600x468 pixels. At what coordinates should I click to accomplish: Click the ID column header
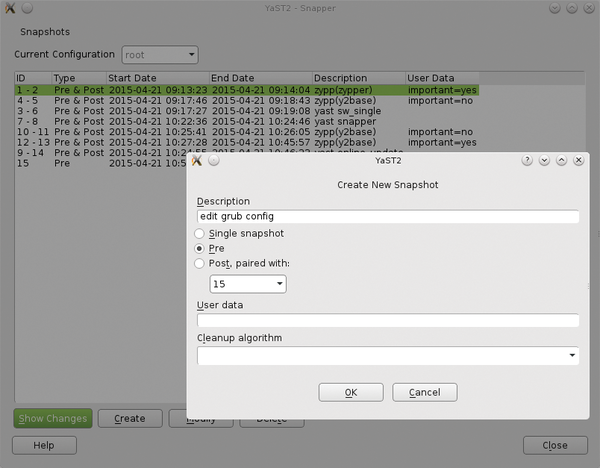[x=33, y=78]
